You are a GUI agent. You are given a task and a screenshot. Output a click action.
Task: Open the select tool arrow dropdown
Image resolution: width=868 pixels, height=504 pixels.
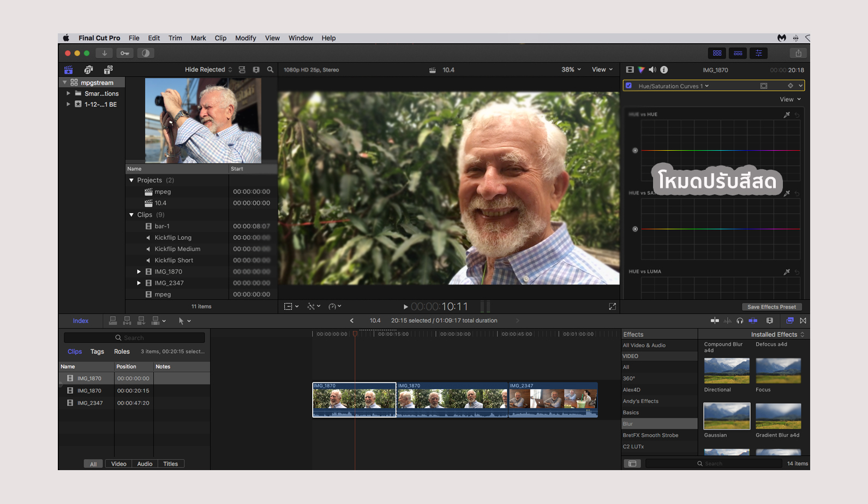(184, 321)
